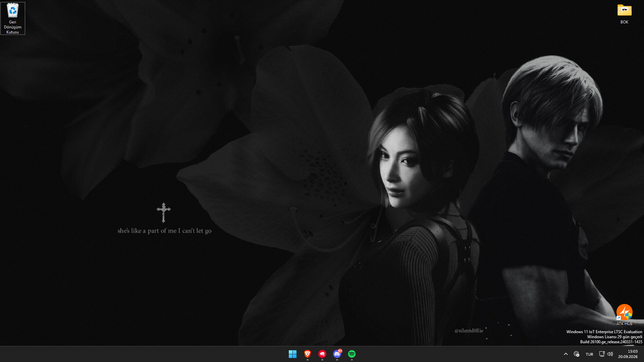Open Discord from the taskbar
The width and height of the screenshot is (644, 362).
(x=337, y=354)
